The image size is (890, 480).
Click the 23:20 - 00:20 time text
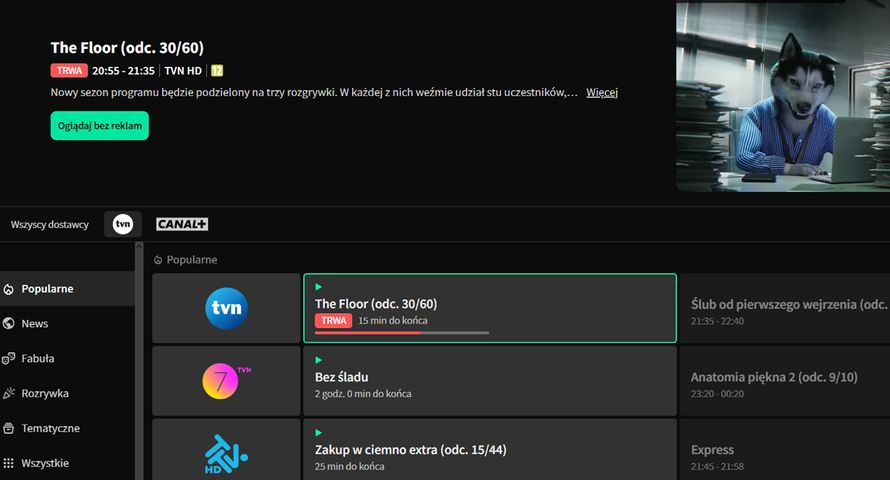pos(717,394)
